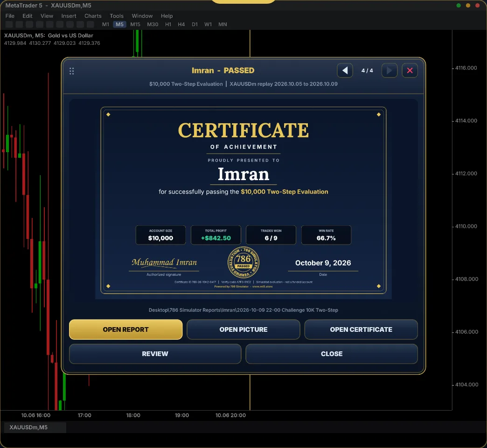Click the WIN RATE 66.7% box
Image resolution: width=487 pixels, height=448 pixels.
(x=326, y=235)
